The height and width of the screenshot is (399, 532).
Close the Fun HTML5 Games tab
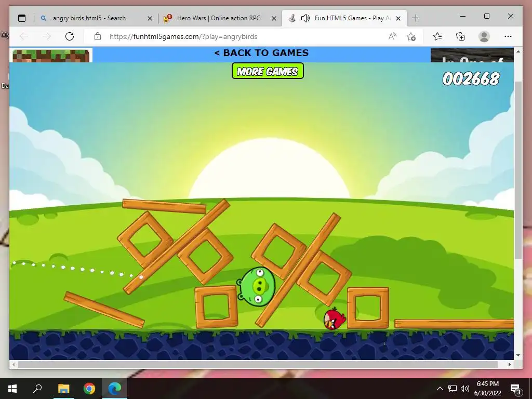398,18
